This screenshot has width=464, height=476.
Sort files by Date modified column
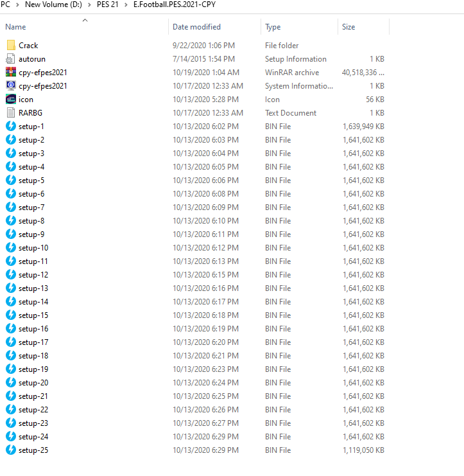click(196, 27)
